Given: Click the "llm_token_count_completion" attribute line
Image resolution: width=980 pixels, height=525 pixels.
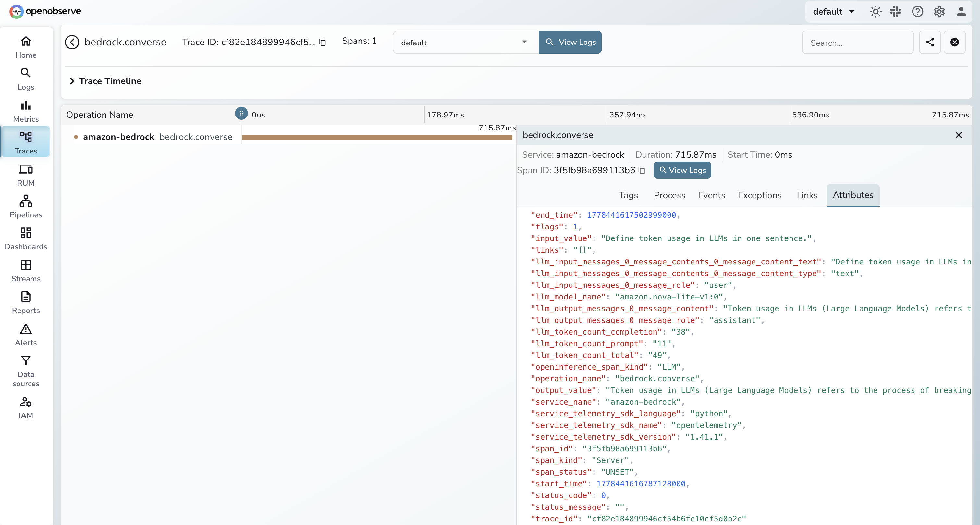Looking at the screenshot, I should pos(612,332).
